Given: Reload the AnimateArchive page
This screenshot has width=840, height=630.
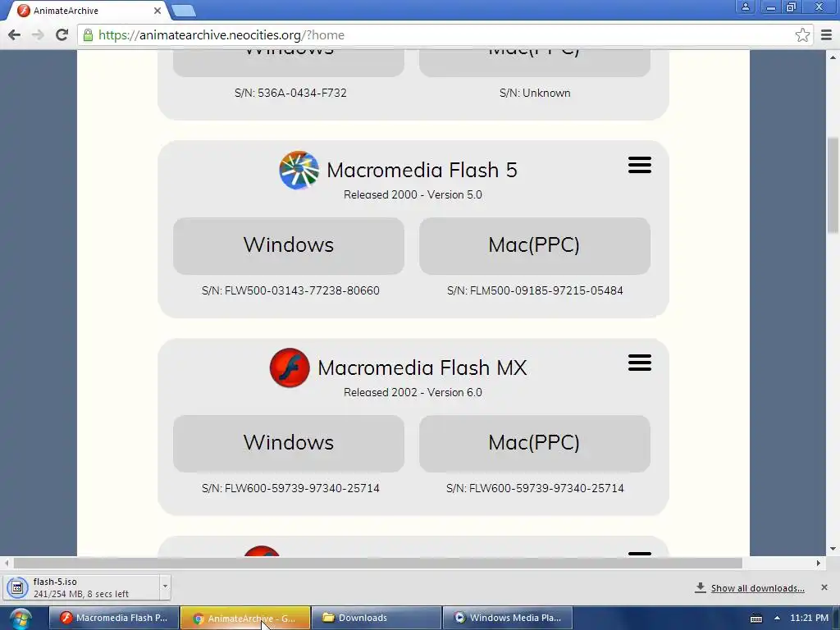Looking at the screenshot, I should pyautogui.click(x=62, y=35).
